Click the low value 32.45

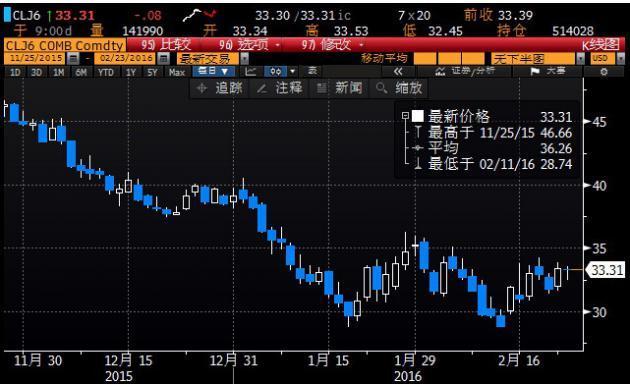[445, 31]
